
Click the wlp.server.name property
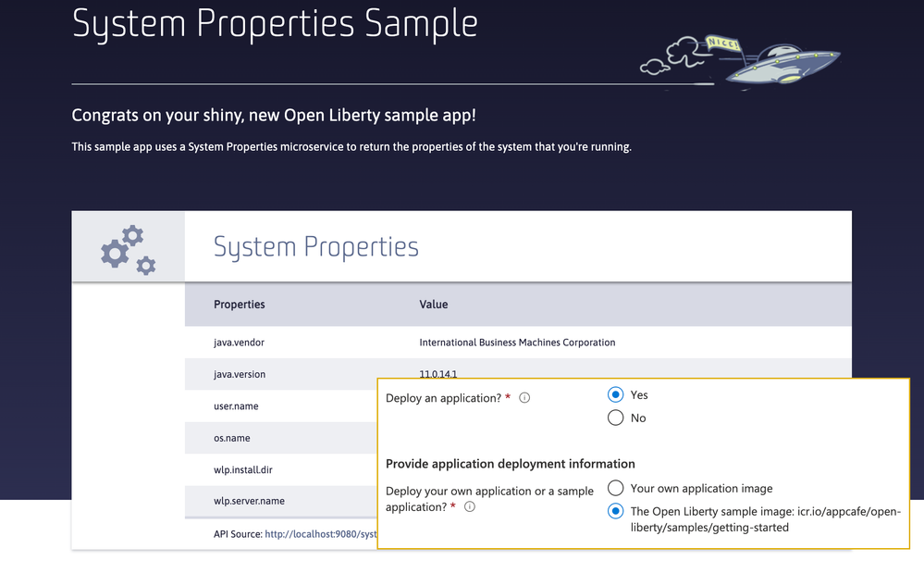pyautogui.click(x=249, y=501)
